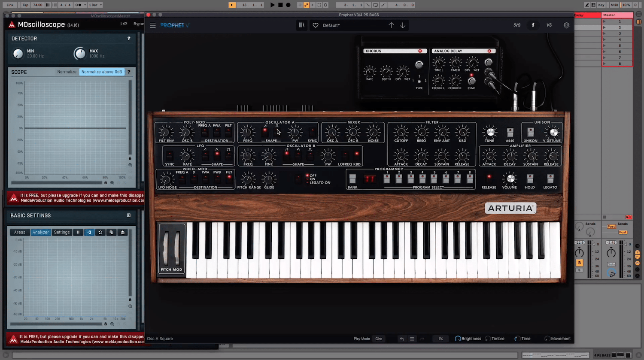The width and height of the screenshot is (644, 360).
Task: Pause the MOscilloscope analyzer display
Action: 78,232
